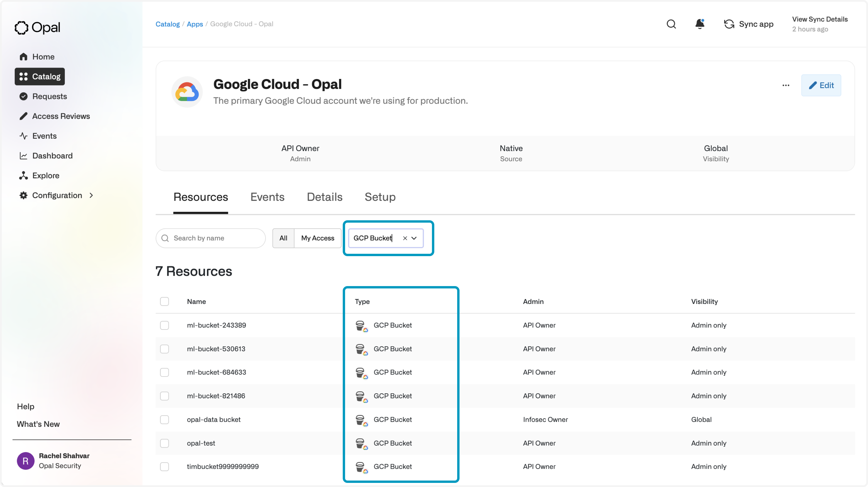Switch to the Setup tab

pos(380,197)
